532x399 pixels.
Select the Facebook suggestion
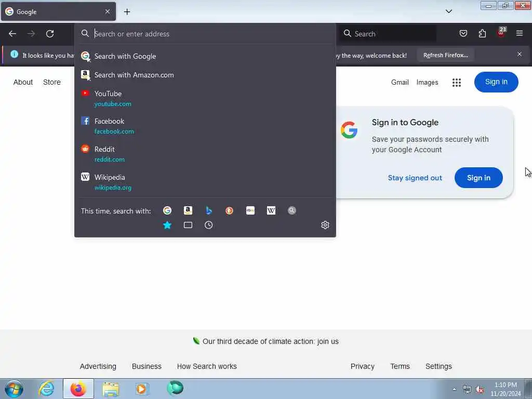pos(205,126)
